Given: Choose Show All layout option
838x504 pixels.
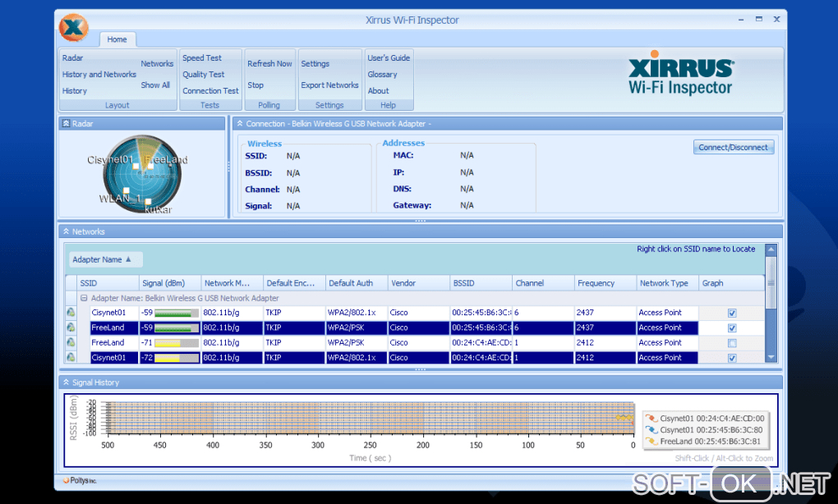Looking at the screenshot, I should point(155,85).
